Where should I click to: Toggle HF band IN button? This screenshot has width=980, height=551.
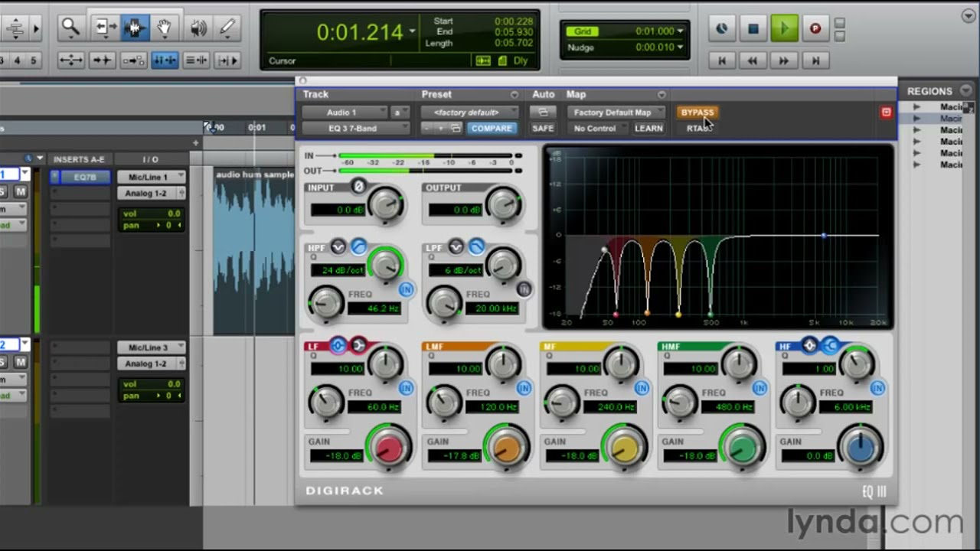(x=877, y=389)
